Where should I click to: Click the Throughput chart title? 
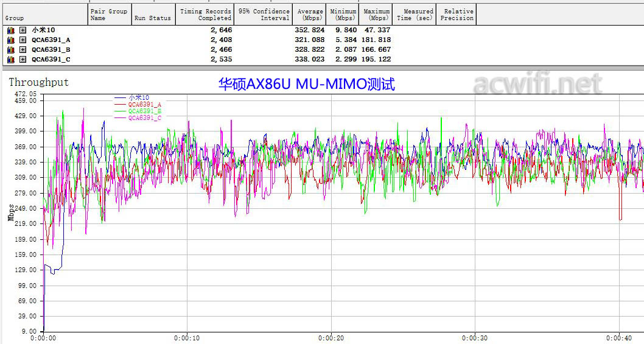click(39, 82)
